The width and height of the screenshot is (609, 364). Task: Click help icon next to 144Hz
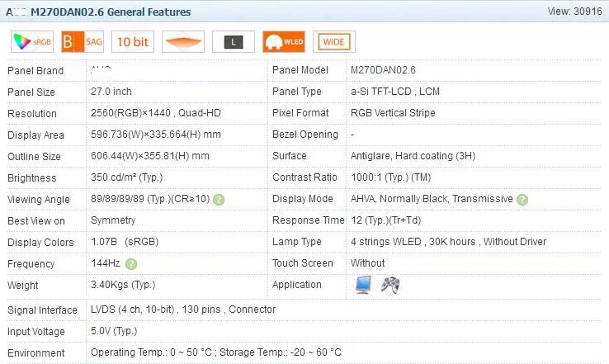(130, 263)
